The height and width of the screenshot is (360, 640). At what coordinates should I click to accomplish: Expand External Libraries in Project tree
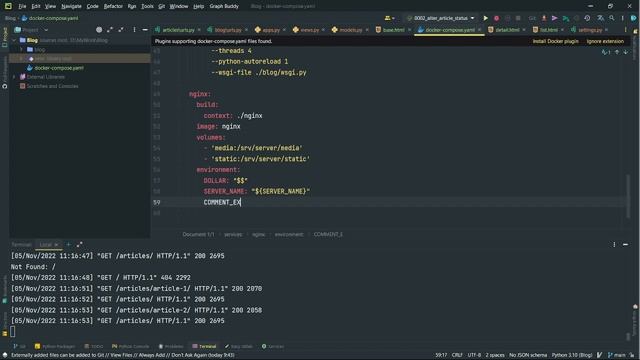click(x=14, y=77)
